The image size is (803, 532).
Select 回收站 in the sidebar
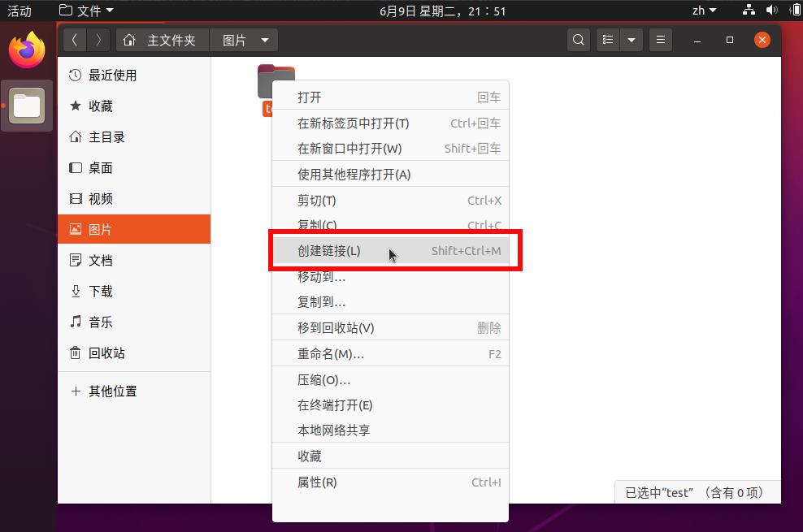click(106, 353)
